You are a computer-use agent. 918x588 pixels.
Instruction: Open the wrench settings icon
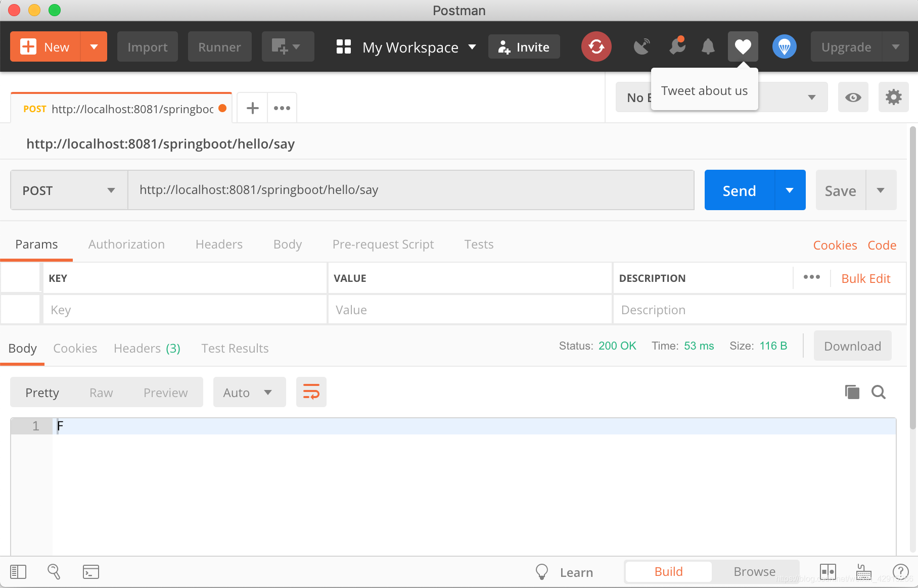click(x=677, y=45)
